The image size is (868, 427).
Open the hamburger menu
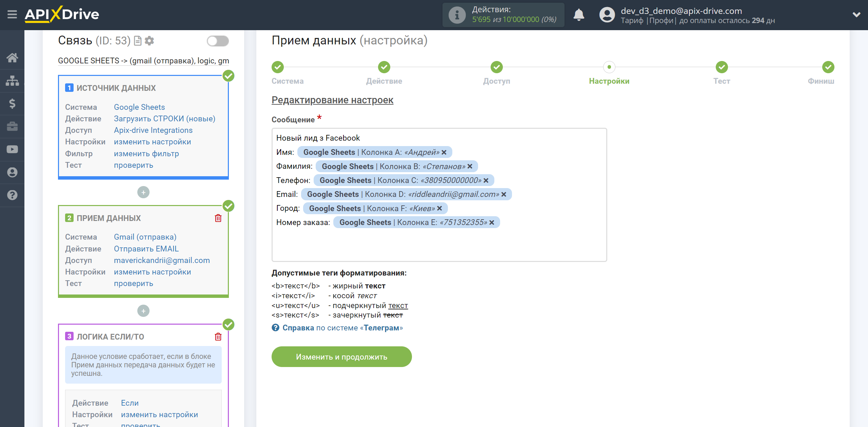tap(12, 15)
